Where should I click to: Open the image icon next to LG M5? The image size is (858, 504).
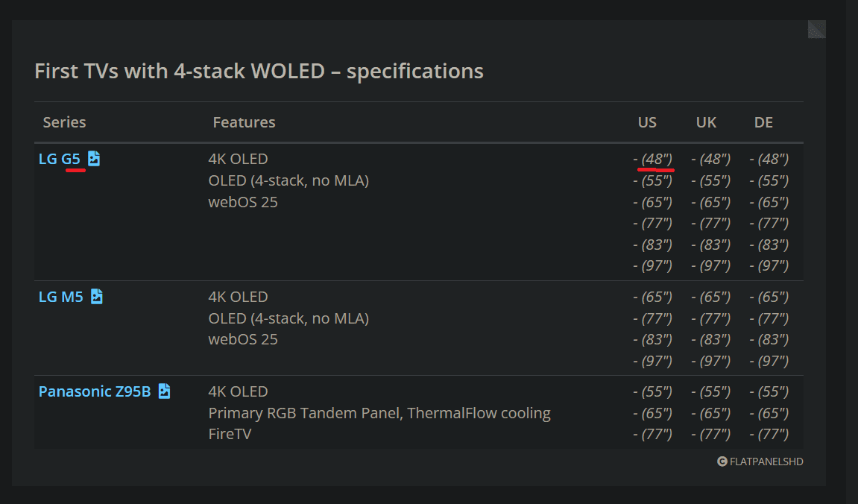click(x=97, y=297)
